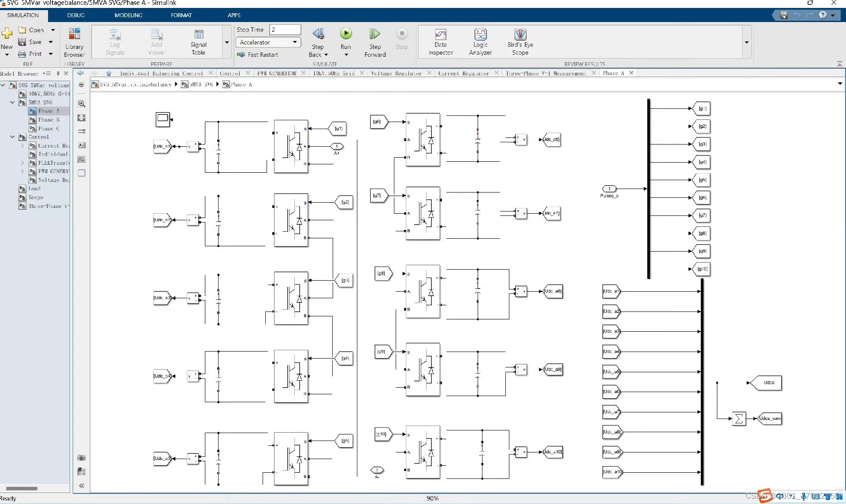Image resolution: width=846 pixels, height=504 pixels.
Task: Click the Area box palette icon
Action: (82, 173)
